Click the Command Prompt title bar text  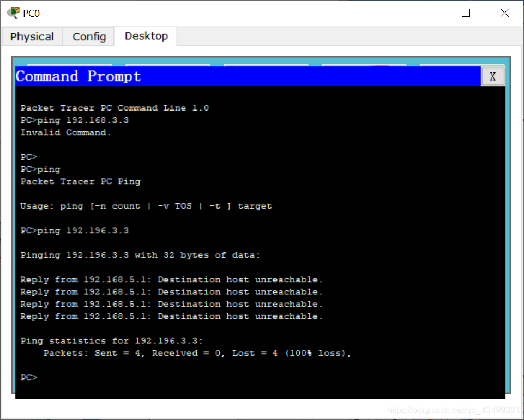pyautogui.click(x=78, y=76)
